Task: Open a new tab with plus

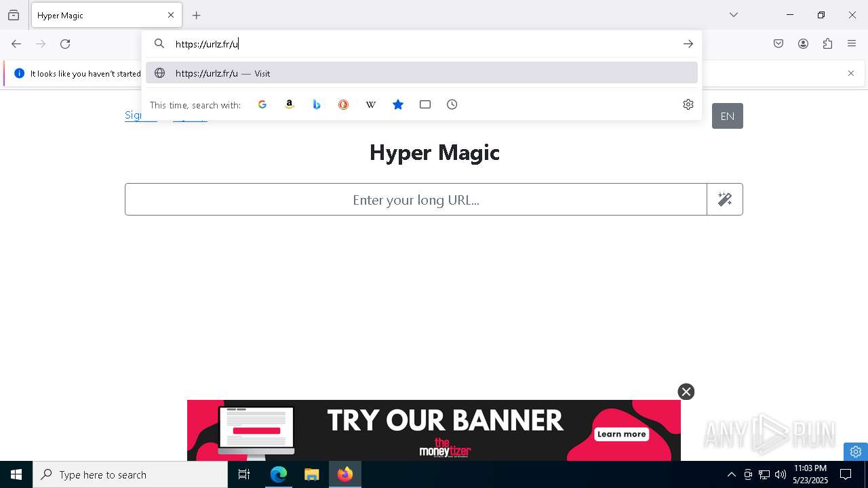Action: (197, 15)
